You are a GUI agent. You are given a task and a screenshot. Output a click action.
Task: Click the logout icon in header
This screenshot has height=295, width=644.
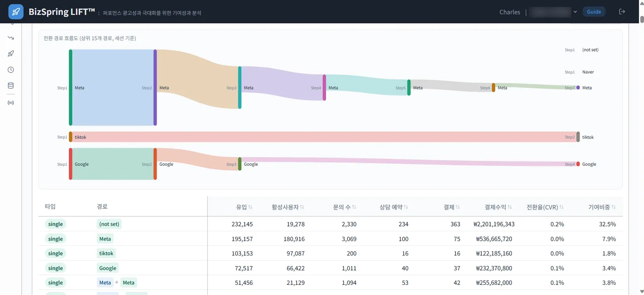622,12
